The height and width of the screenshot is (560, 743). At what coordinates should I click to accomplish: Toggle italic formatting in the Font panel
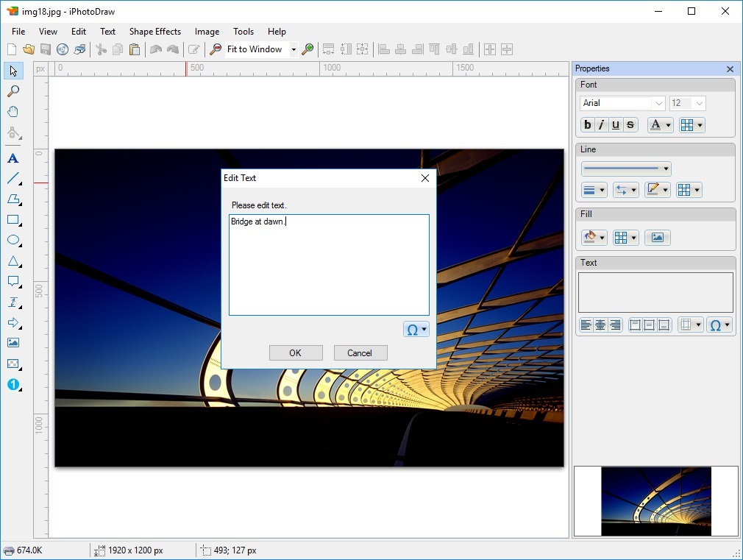click(x=601, y=124)
